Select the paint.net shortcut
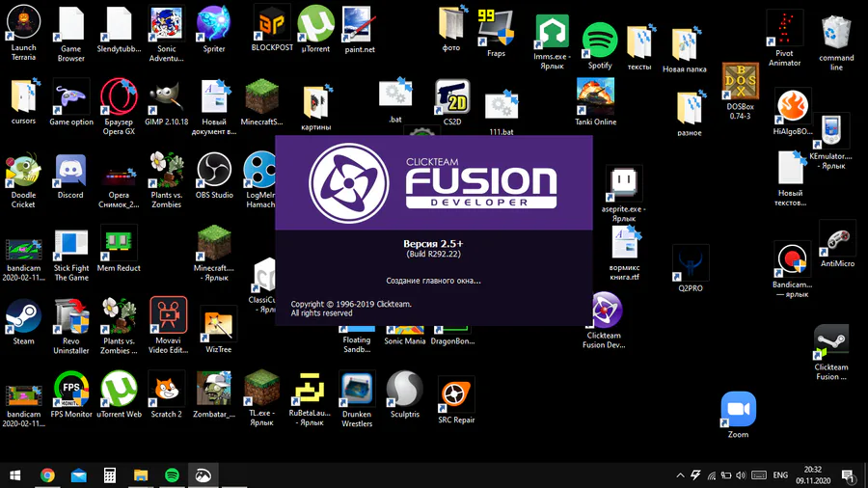Image resolution: width=868 pixels, height=488 pixels. [x=360, y=24]
